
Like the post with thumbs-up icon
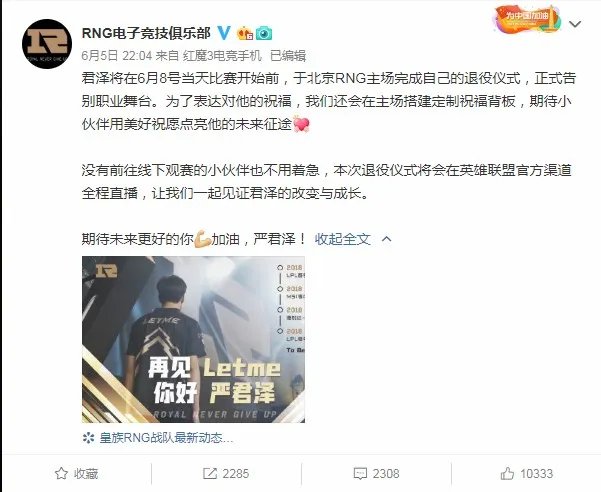click(507, 474)
